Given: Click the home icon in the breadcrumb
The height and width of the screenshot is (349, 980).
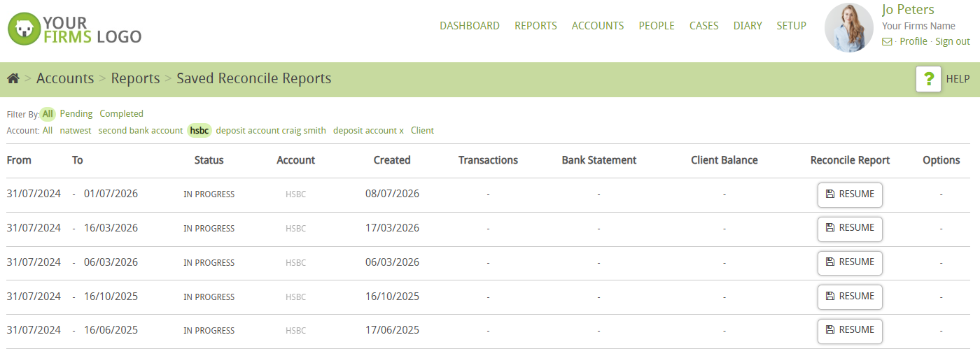Looking at the screenshot, I should point(13,78).
